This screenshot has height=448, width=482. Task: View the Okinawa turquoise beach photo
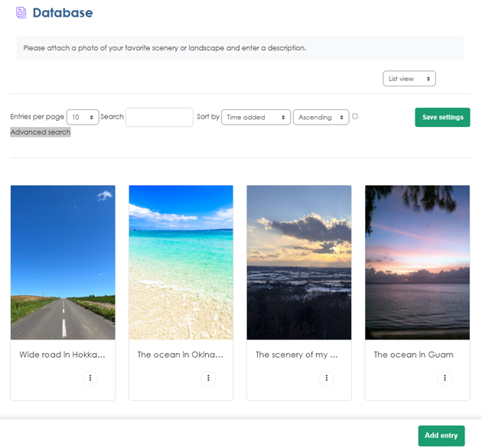pyautogui.click(x=181, y=262)
